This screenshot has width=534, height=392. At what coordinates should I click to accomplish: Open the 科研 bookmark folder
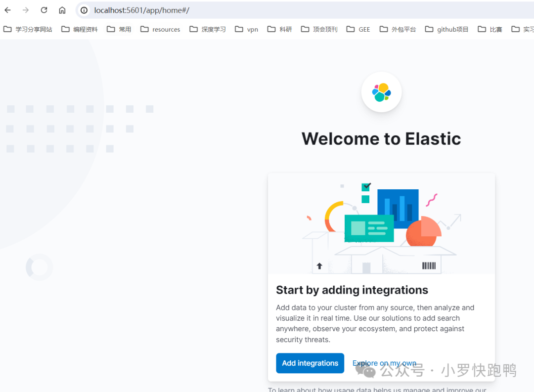279,29
